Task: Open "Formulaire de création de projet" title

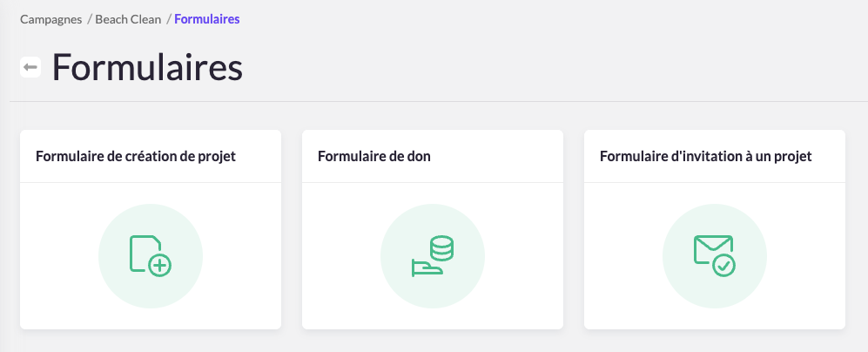Action: tap(136, 157)
